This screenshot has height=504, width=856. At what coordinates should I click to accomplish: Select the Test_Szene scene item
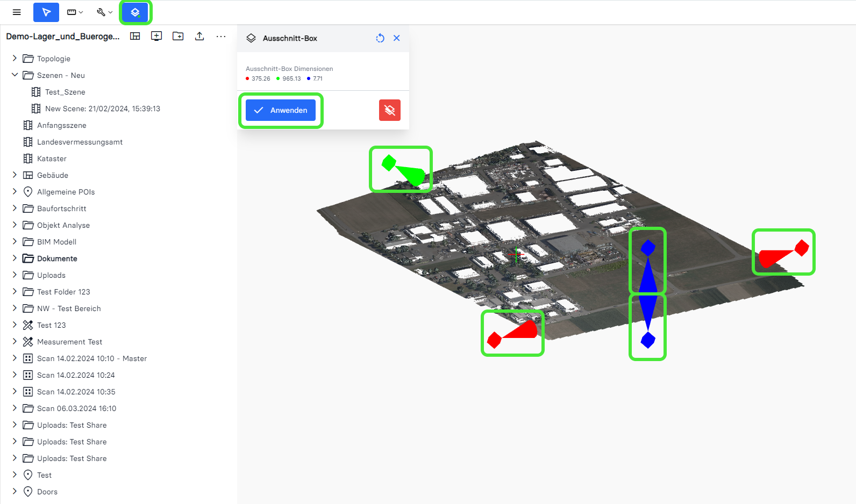[65, 92]
